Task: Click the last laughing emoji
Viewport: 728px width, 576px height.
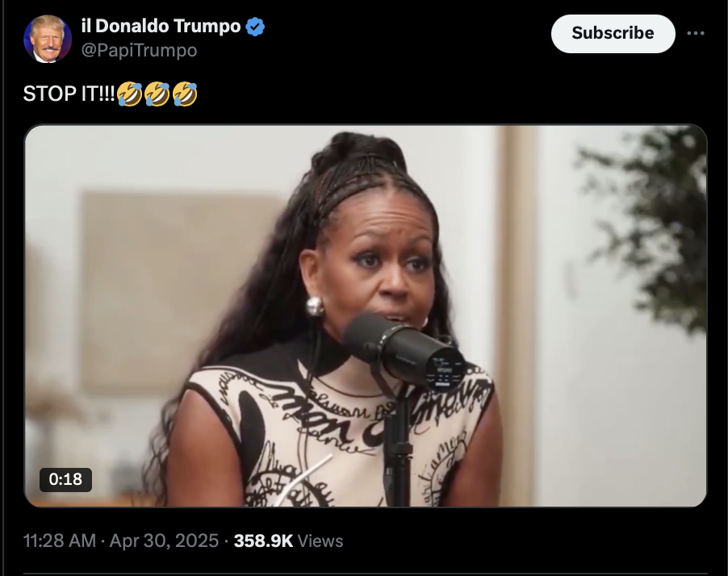Action: coord(185,94)
